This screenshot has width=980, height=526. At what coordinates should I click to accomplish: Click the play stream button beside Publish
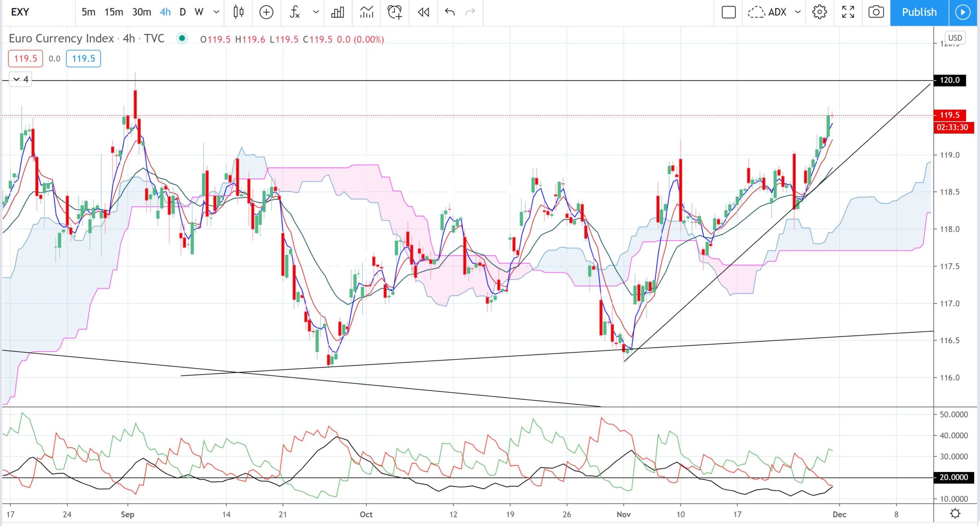[x=963, y=13]
